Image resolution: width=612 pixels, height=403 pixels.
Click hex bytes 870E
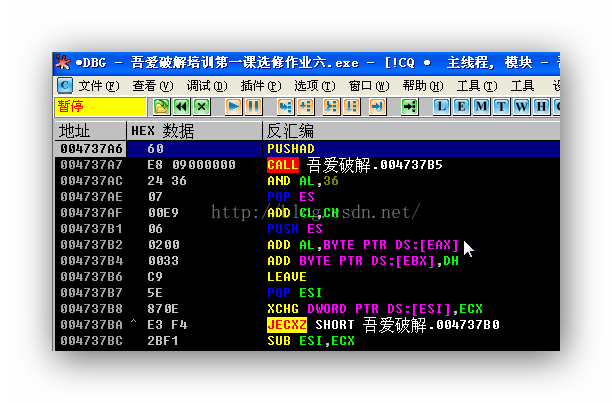163,309
